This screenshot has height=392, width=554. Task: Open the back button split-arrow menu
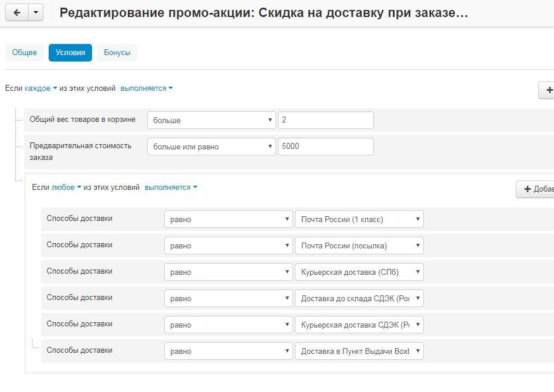tap(34, 12)
